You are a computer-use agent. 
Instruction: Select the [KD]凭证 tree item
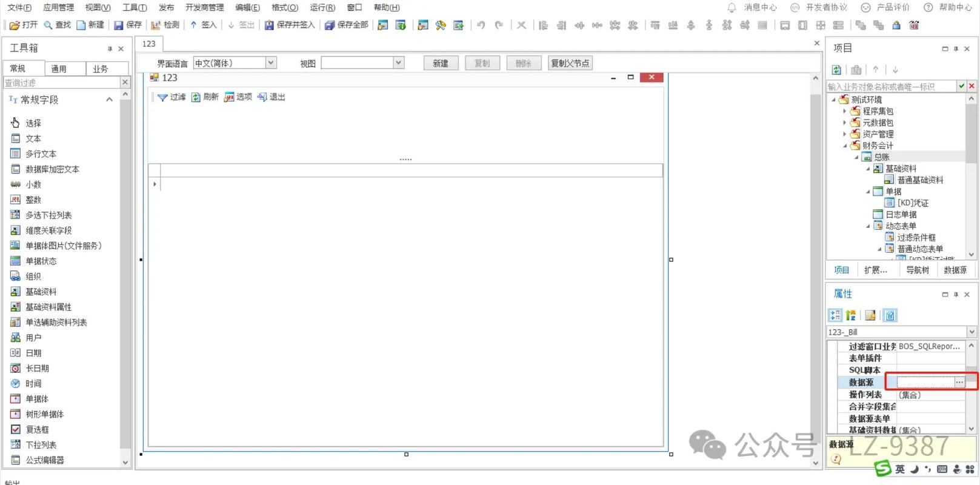[913, 203]
